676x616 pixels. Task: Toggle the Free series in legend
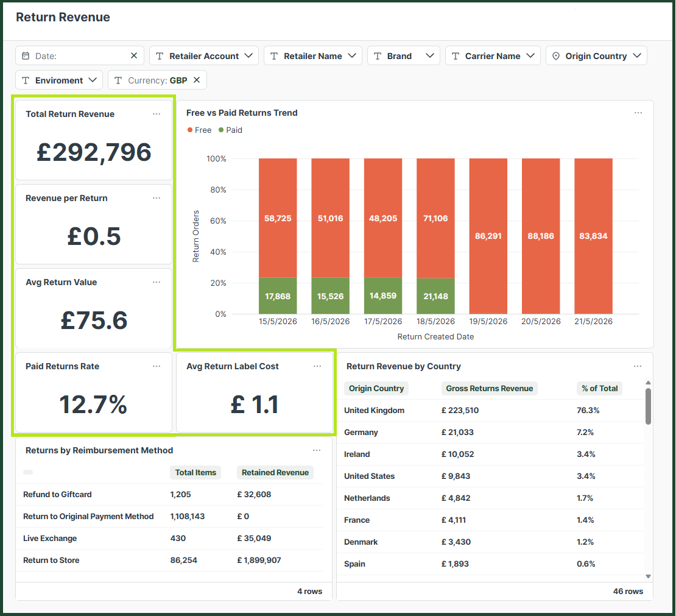[x=199, y=130]
